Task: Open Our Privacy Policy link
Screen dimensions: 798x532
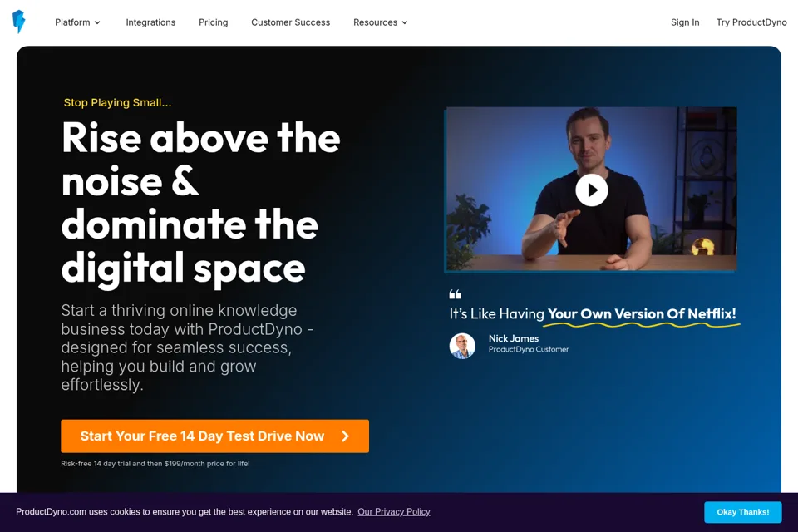Action: (394, 512)
